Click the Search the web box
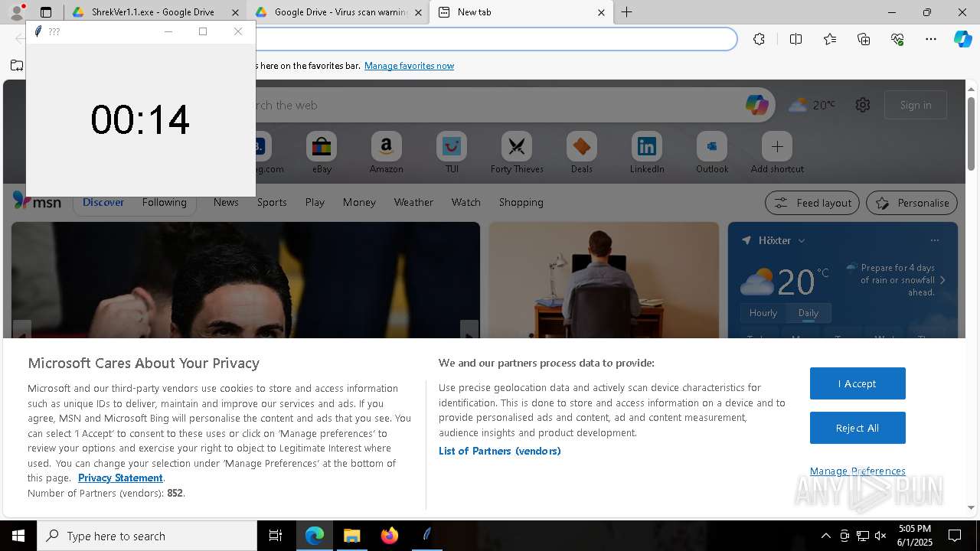This screenshot has width=980, height=551. point(498,105)
